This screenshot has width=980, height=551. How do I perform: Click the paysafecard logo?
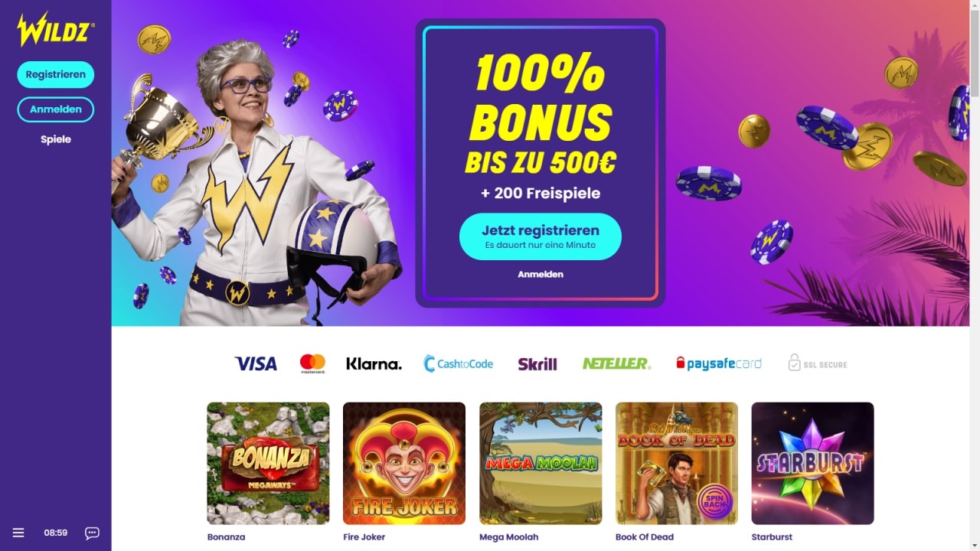pyautogui.click(x=719, y=364)
